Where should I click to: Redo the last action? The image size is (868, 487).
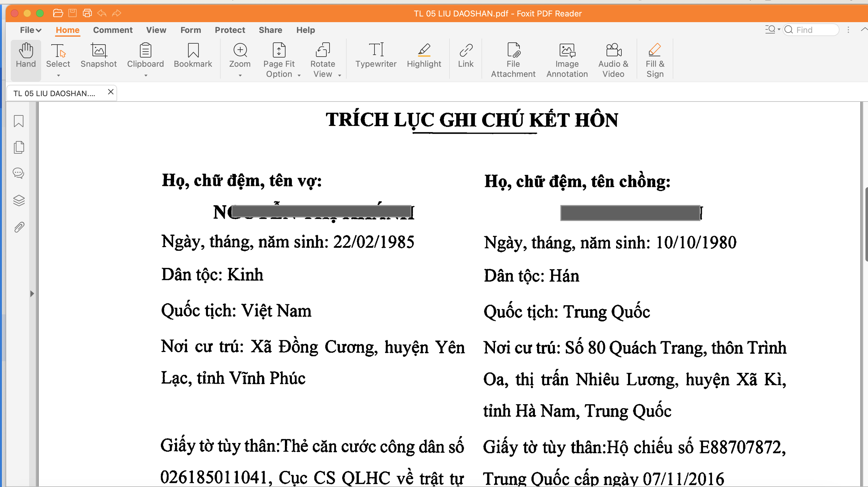pyautogui.click(x=116, y=13)
